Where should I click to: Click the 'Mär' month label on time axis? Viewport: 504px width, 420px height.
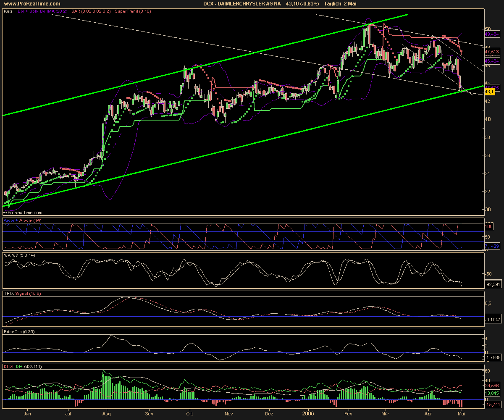point(385,414)
